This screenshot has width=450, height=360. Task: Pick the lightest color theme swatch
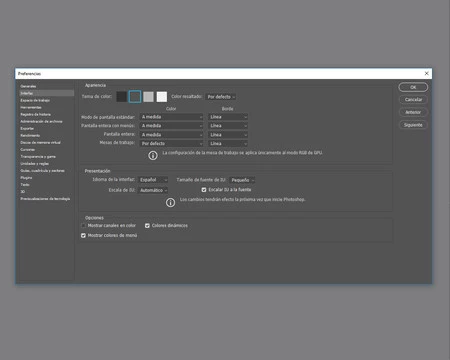point(162,97)
